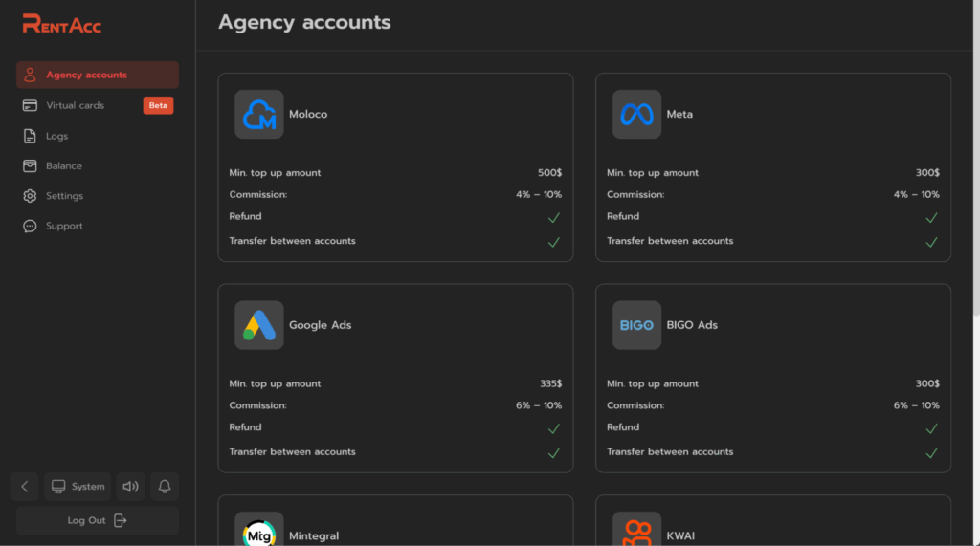980x546 pixels.
Task: Click BIGO Ads commission 6% – 10% value
Action: coord(916,405)
